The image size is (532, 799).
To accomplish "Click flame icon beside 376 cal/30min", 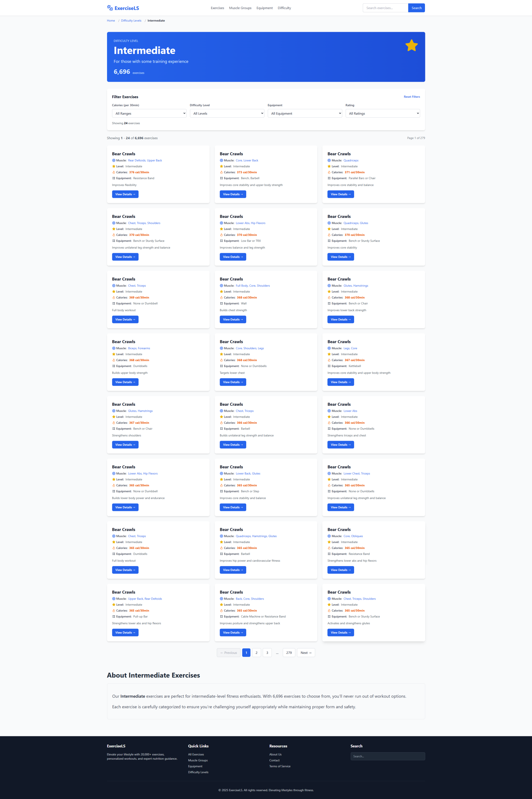I will click(x=114, y=172).
